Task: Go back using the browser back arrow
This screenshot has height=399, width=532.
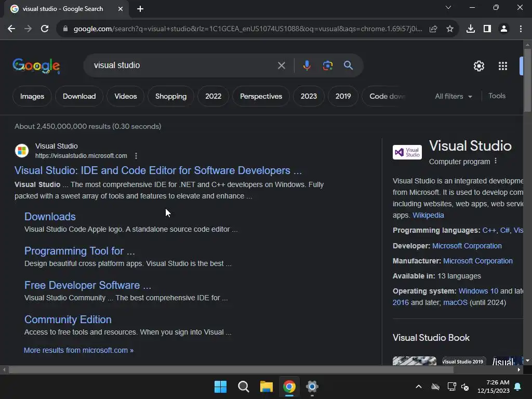Action: point(11,29)
